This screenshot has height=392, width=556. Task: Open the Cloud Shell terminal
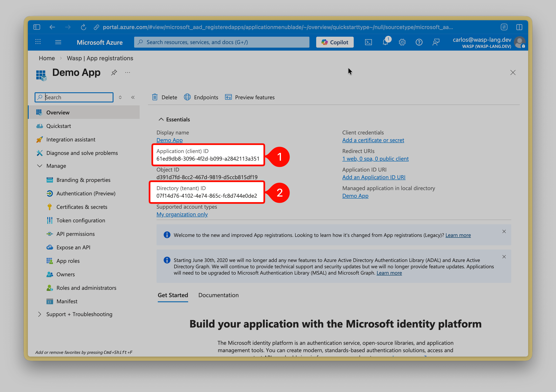pos(368,42)
